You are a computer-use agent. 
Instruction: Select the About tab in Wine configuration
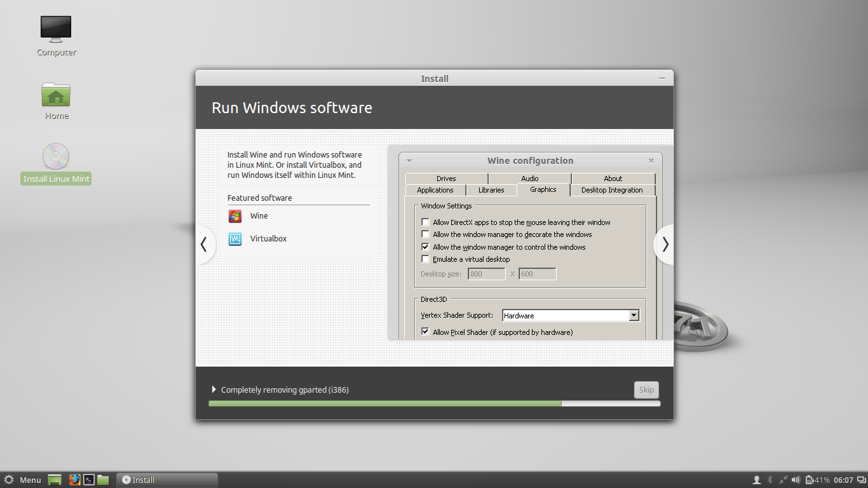(x=613, y=179)
